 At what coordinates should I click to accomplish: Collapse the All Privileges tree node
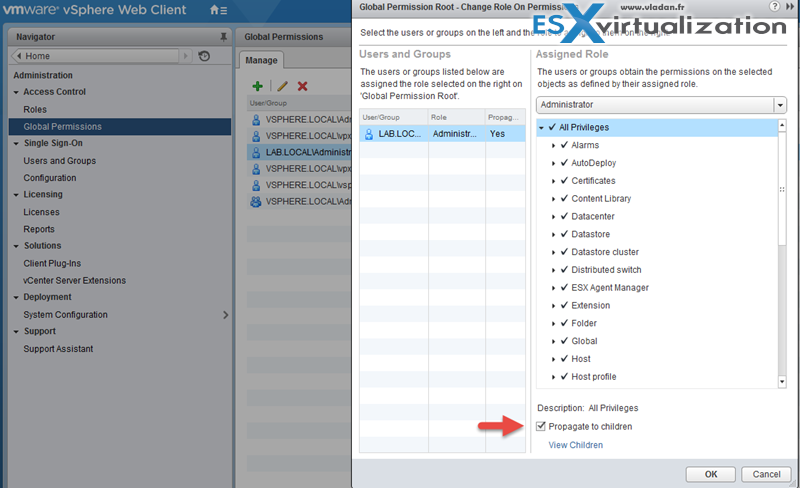point(542,128)
